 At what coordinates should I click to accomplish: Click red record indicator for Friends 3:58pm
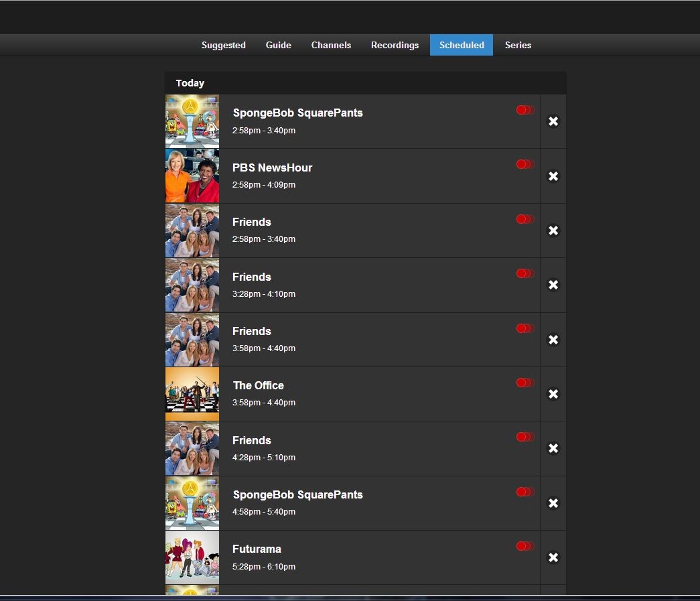point(525,328)
